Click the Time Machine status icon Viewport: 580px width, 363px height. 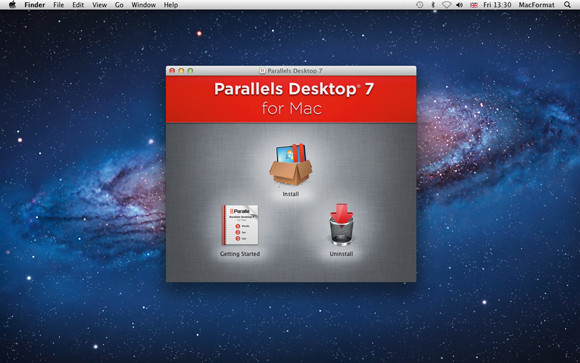pos(419,5)
